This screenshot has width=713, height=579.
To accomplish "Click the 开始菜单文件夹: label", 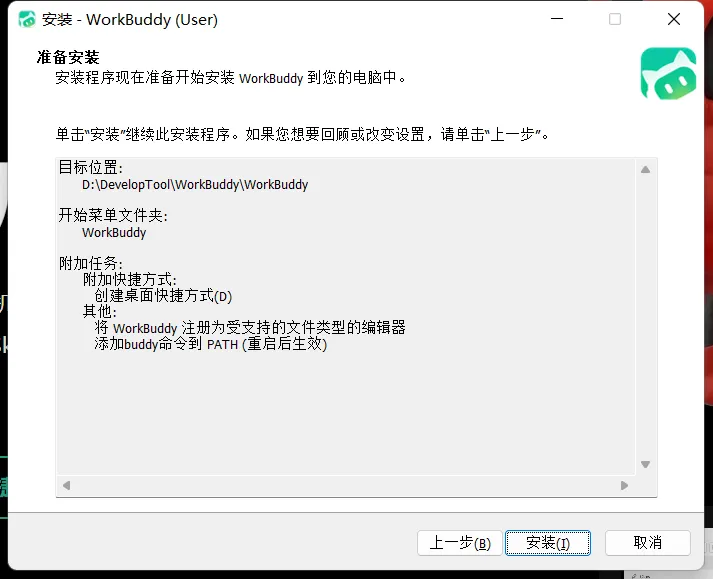I will (x=113, y=215).
